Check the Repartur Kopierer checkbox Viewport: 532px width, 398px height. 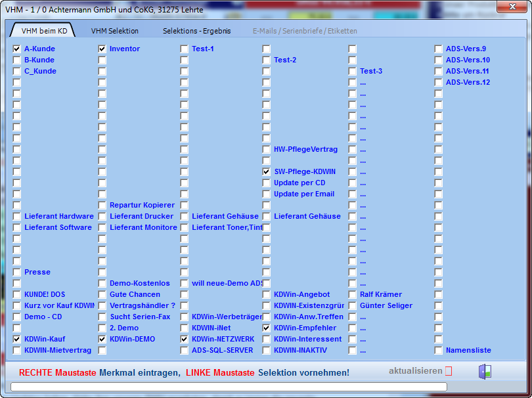click(x=102, y=206)
